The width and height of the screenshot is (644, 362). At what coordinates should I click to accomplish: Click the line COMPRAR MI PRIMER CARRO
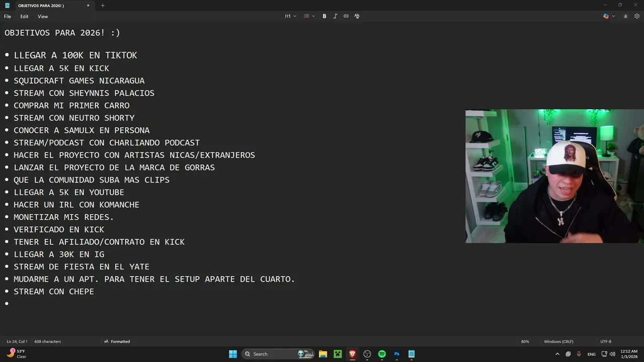pyautogui.click(x=71, y=106)
